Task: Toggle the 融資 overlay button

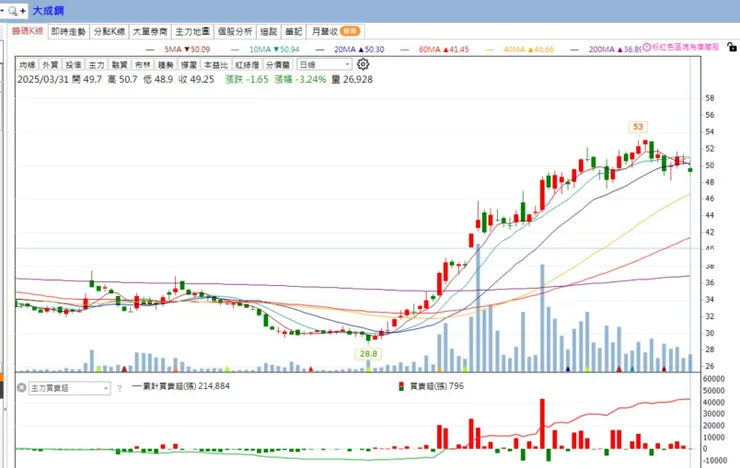Action: pyautogui.click(x=119, y=65)
